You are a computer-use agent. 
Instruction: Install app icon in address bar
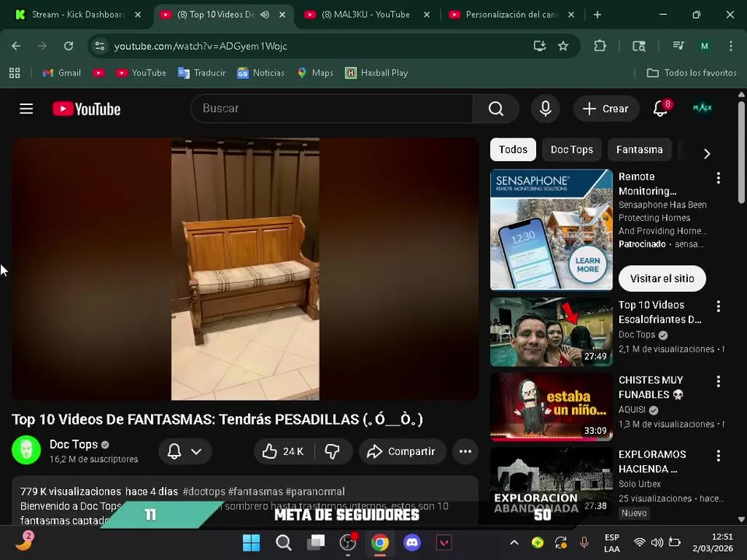539,46
